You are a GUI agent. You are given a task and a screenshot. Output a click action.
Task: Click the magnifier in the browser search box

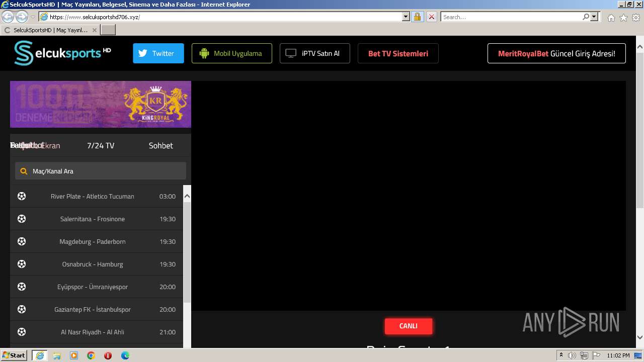(x=586, y=17)
